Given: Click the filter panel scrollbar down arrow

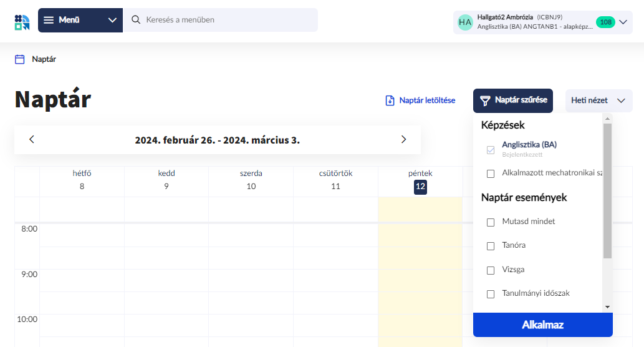Looking at the screenshot, I should click(x=607, y=306).
